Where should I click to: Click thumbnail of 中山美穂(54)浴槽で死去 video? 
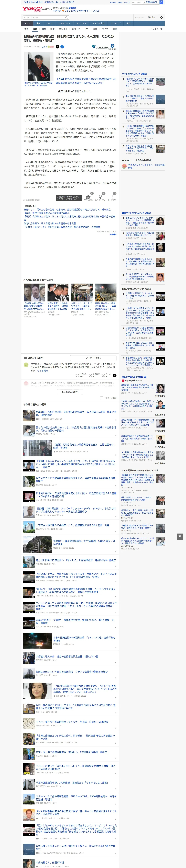point(160,361)
